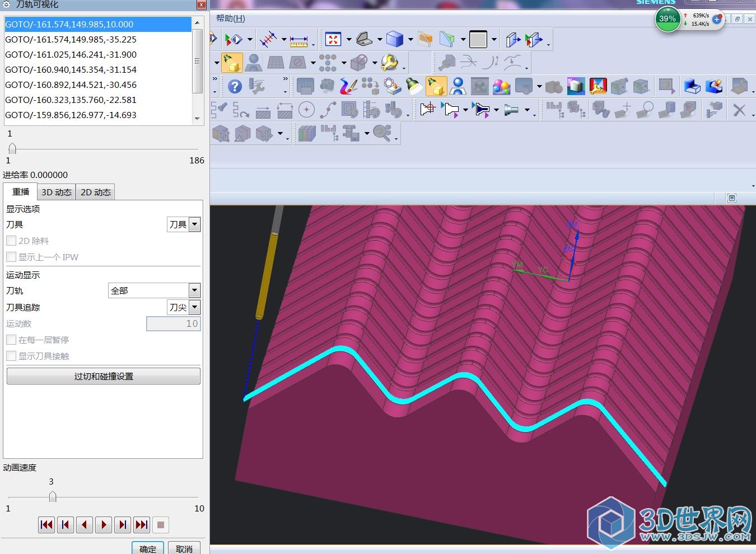Rewind to start of tool path
Screen dimensions: 756x554
(x=46, y=524)
